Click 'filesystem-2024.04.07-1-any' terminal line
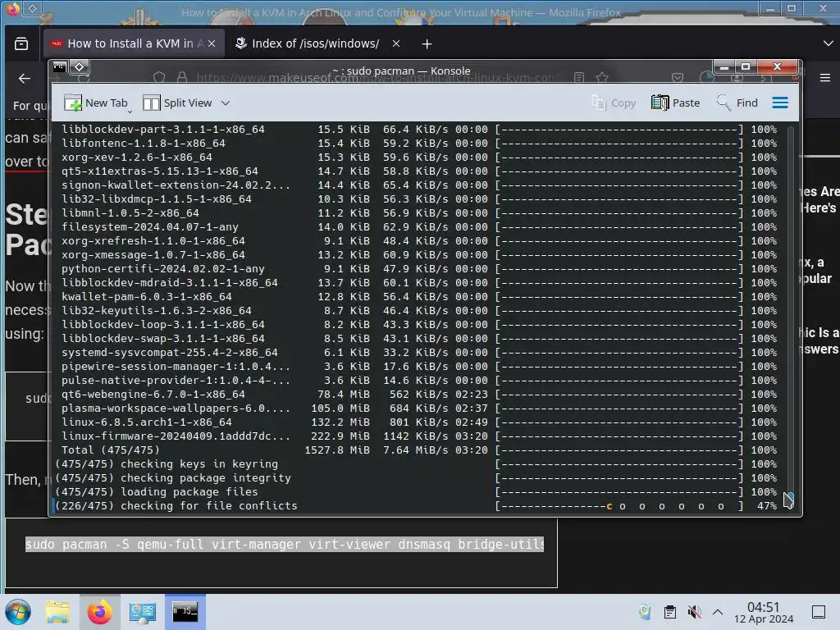This screenshot has height=630, width=840. [x=419, y=227]
